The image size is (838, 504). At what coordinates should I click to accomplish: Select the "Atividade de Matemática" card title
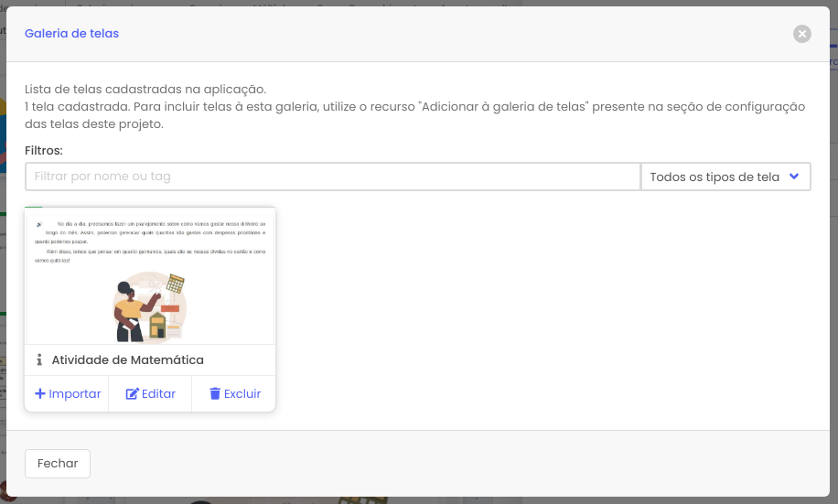tap(127, 359)
